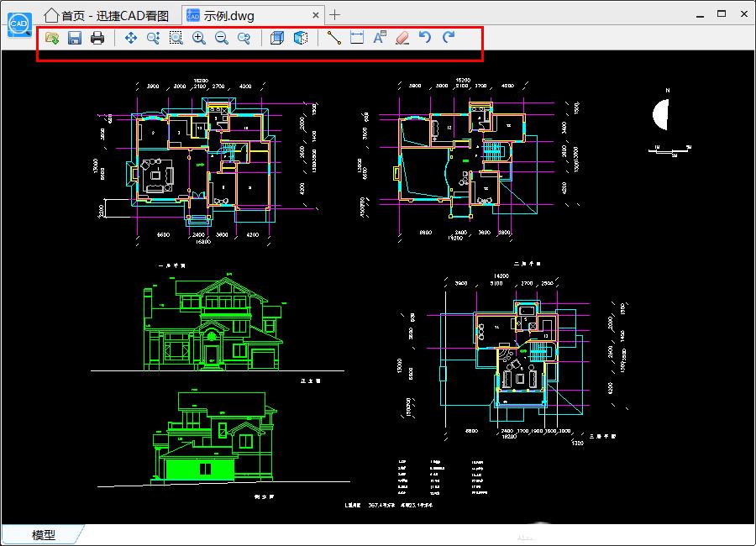
Task: Save the drawing with the floppy disk icon
Action: point(75,38)
